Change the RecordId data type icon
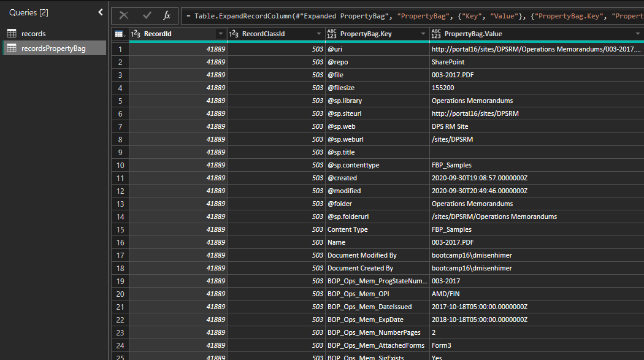Screen dimensions: 644x360 [136, 34]
